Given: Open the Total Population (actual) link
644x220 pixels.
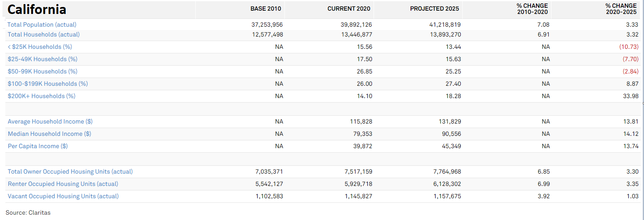Looking at the screenshot, I should [x=42, y=25].
